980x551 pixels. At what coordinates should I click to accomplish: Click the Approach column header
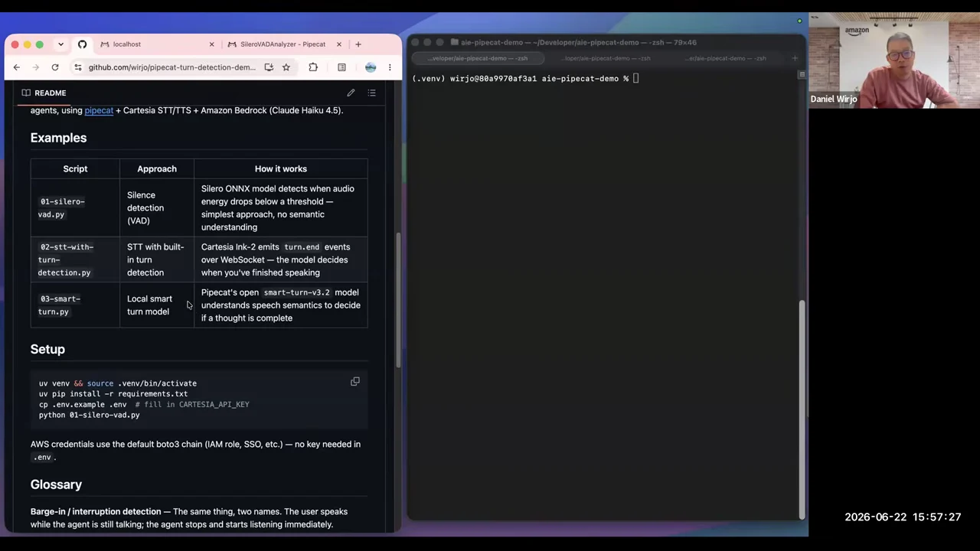point(157,168)
